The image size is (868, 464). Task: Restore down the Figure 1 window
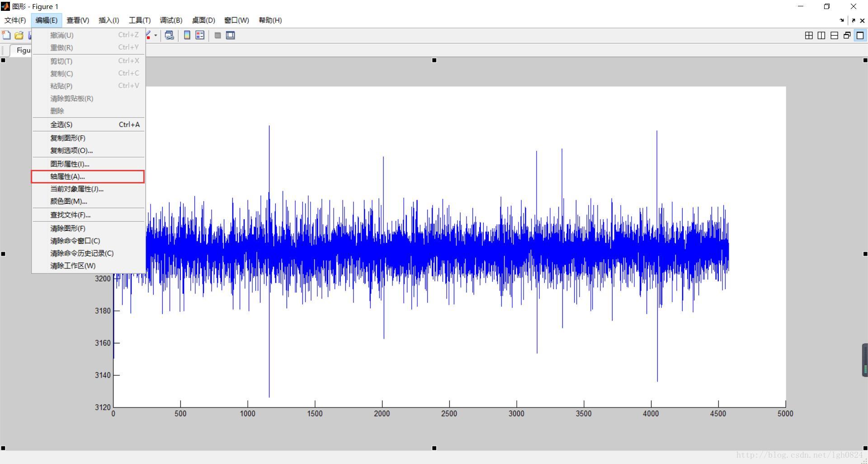[x=827, y=6]
